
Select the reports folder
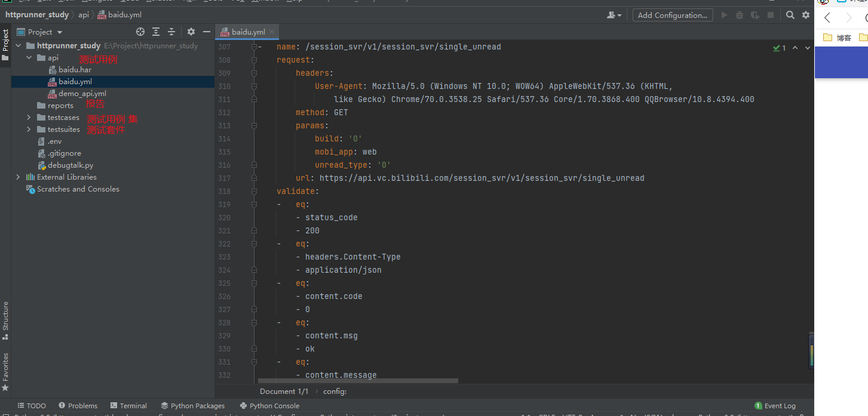55,106
